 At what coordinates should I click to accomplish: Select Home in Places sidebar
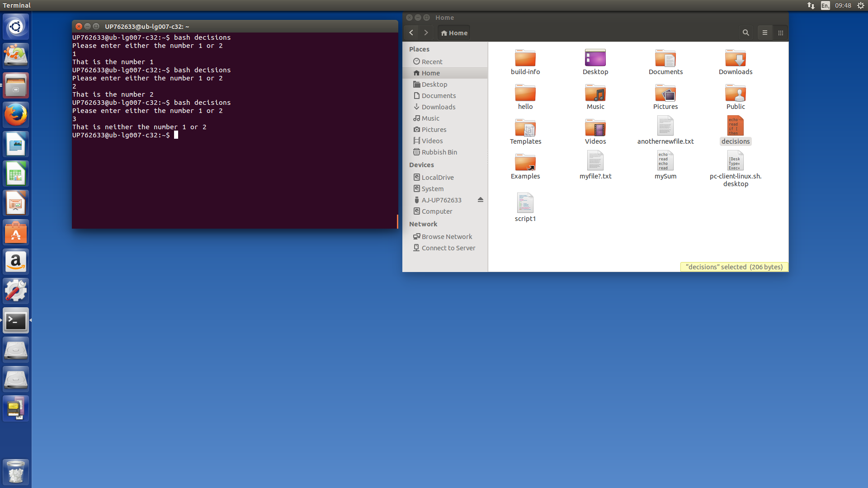tap(445, 73)
